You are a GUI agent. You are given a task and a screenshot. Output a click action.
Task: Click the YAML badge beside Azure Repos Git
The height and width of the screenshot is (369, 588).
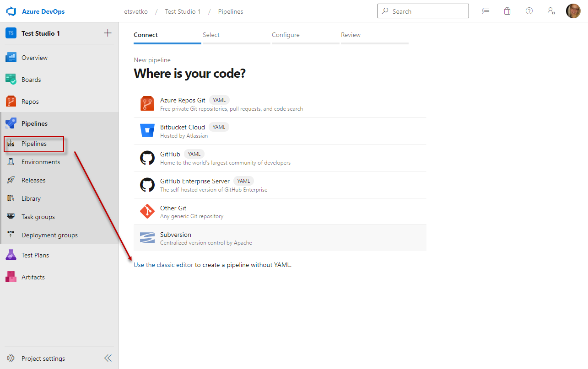[219, 100]
